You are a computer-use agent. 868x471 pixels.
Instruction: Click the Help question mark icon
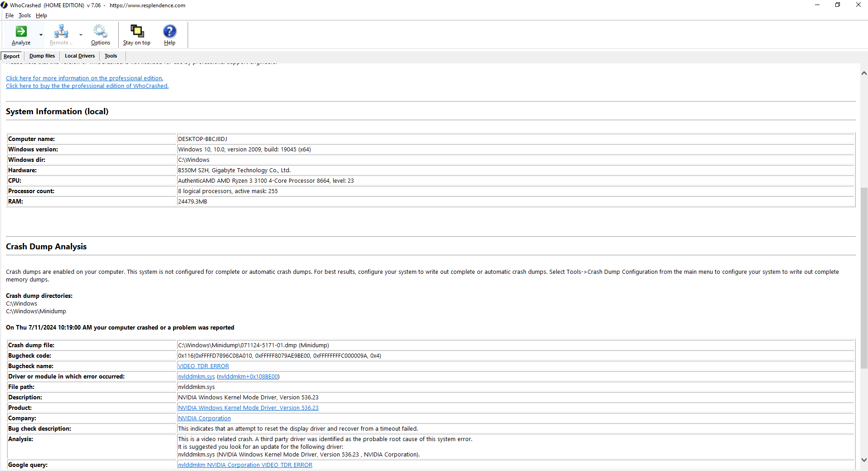(170, 35)
